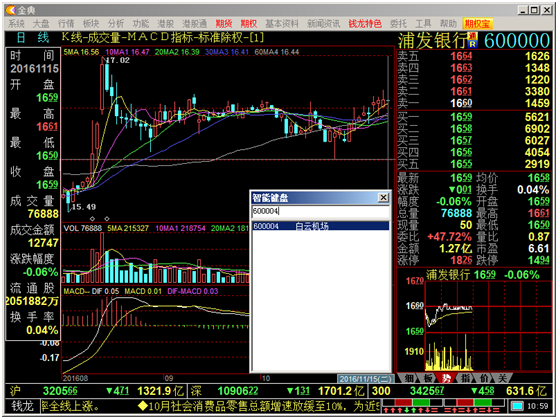Click the 金典 app logo in title bar
558x419 pixels.
(11, 10)
